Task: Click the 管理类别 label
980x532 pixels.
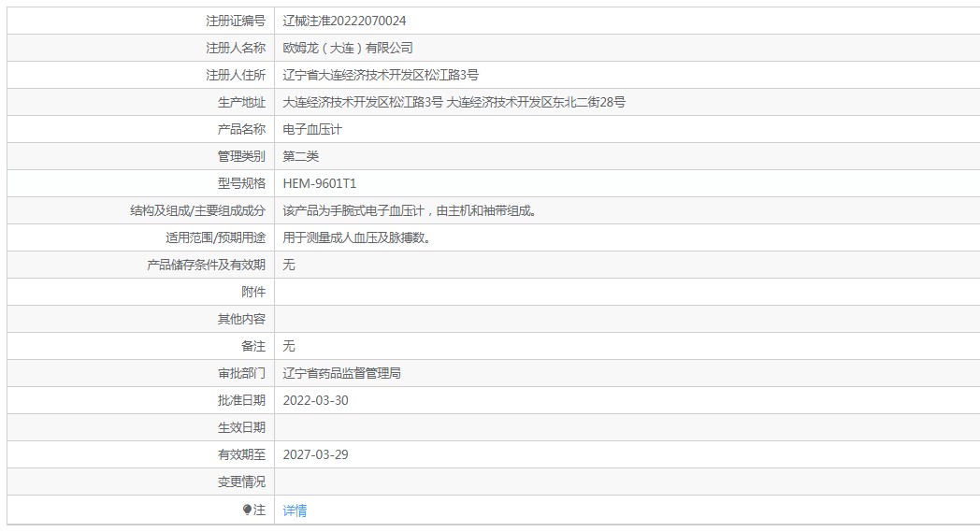Action: [x=241, y=156]
